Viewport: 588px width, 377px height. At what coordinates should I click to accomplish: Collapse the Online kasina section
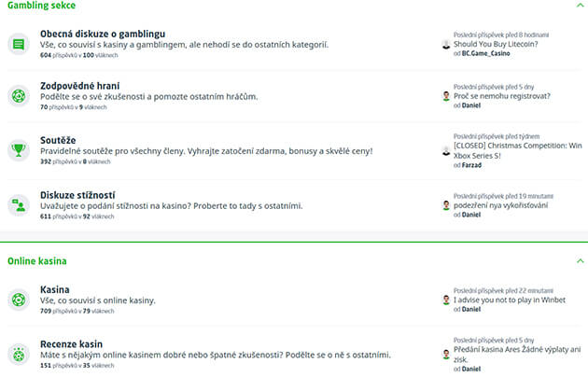click(578, 261)
